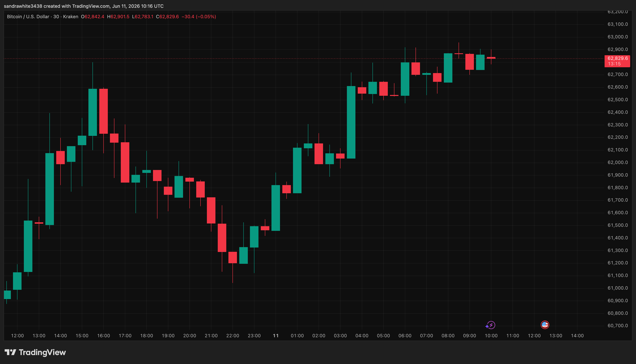Screen dimensions: 636x364
Task: Click the 62,000.0 price axis label
Action: click(618, 162)
